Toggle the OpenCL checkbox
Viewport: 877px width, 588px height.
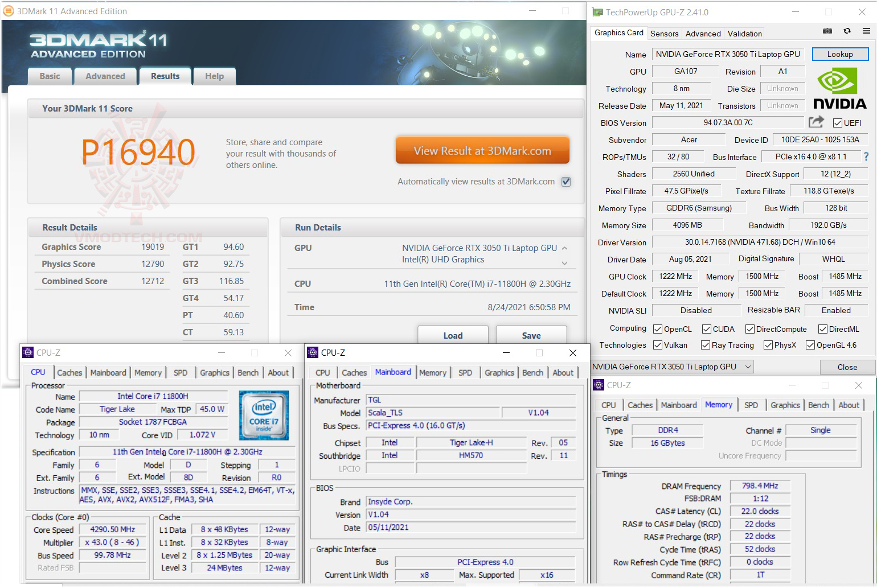pos(658,329)
